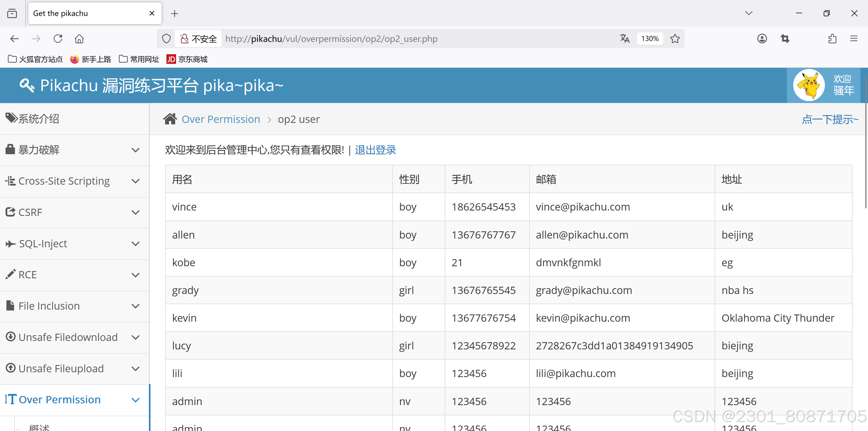
Task: Open the extensions puzzle icon
Action: pyautogui.click(x=832, y=39)
